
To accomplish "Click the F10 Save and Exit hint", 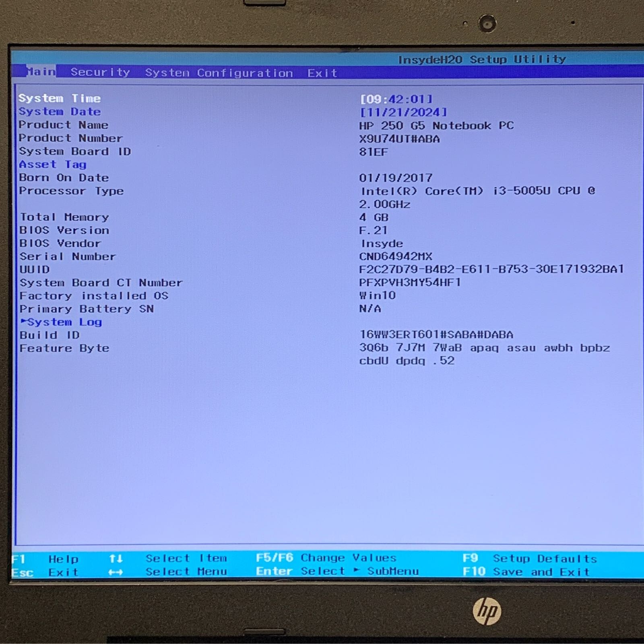I will (x=526, y=572).
